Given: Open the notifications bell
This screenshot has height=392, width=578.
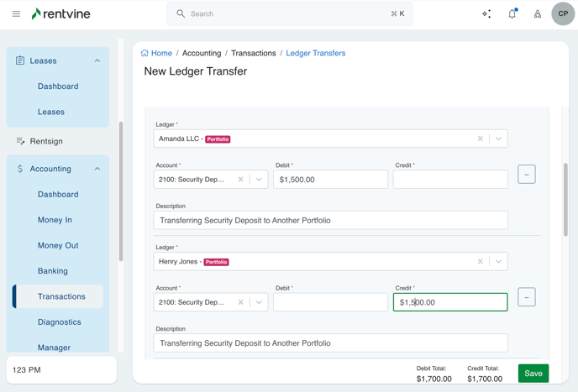Looking at the screenshot, I should (x=512, y=14).
